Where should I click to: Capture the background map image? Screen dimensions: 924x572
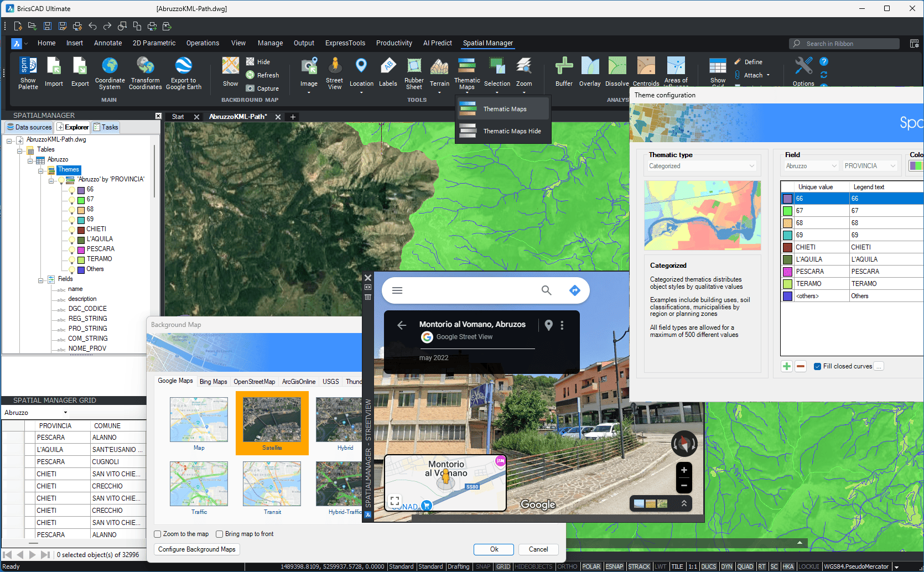[x=262, y=89]
